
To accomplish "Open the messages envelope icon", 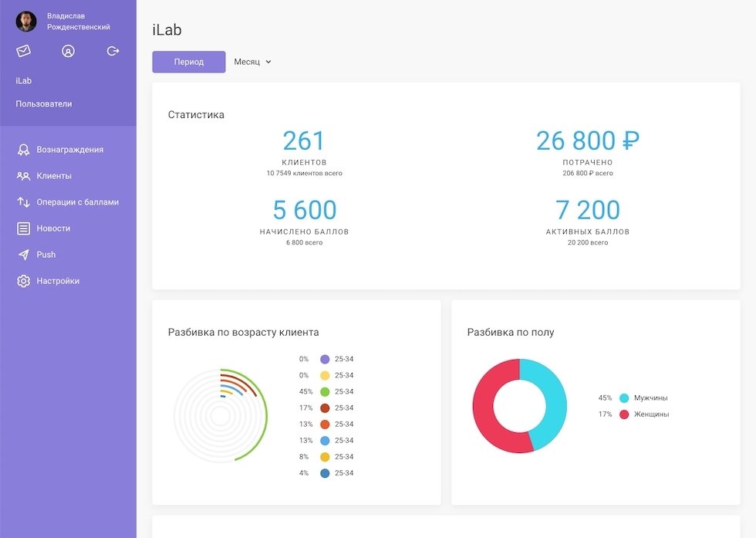I will 23,51.
